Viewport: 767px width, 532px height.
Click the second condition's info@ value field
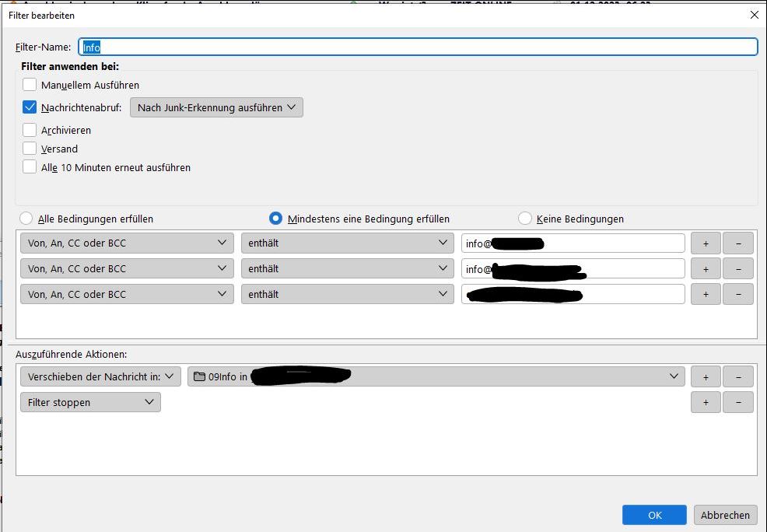(x=573, y=268)
